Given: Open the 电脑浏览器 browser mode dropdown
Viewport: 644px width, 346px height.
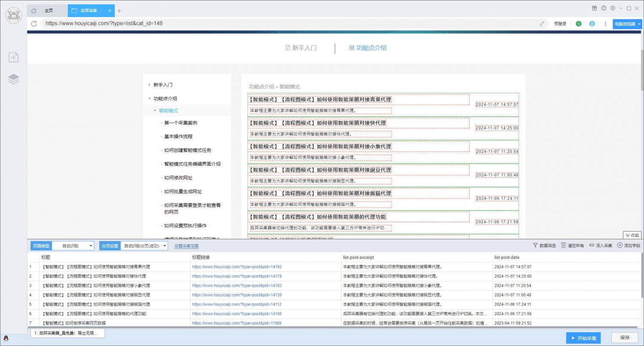Looking at the screenshot, I should [x=627, y=24].
